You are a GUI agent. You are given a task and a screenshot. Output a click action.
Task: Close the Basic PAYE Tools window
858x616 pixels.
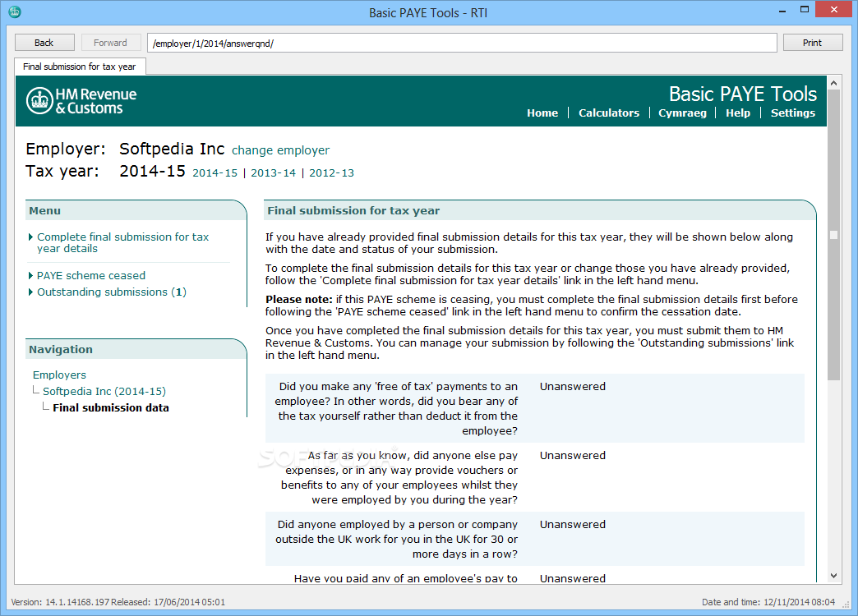click(x=834, y=9)
